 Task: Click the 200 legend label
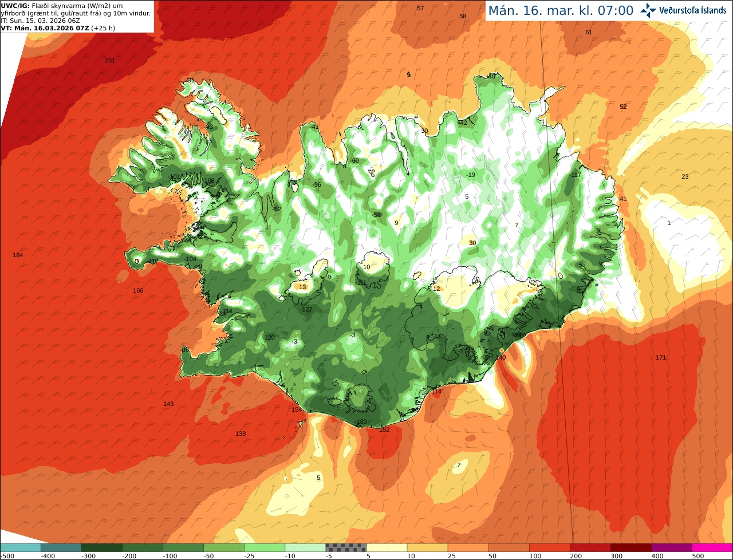pos(576,556)
